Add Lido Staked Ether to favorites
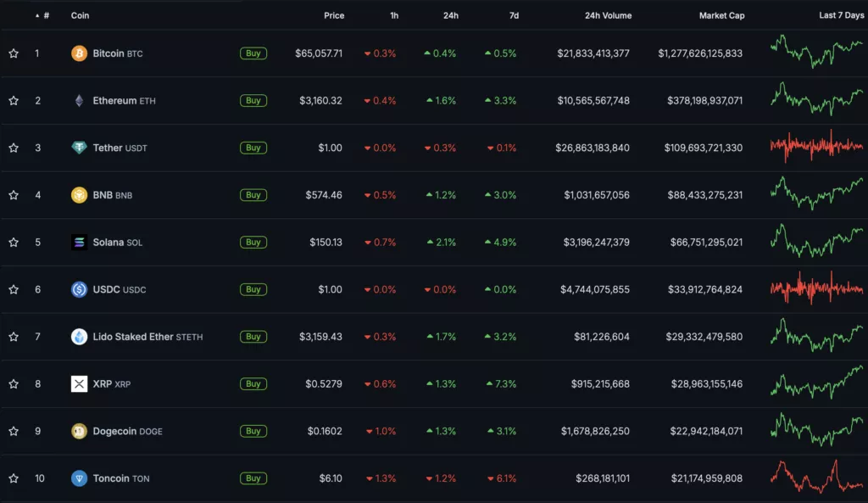 (14, 336)
